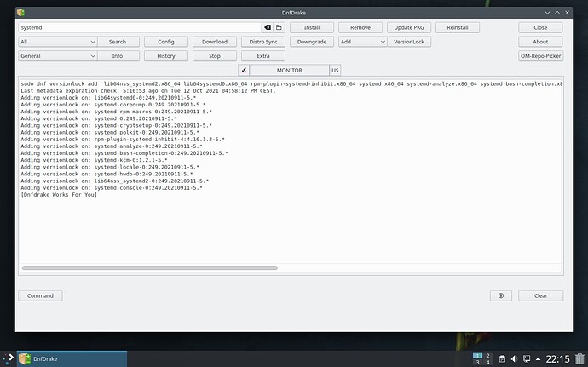
Task: Click the '[Dnfdrake Works For You]' line
Action: point(59,194)
